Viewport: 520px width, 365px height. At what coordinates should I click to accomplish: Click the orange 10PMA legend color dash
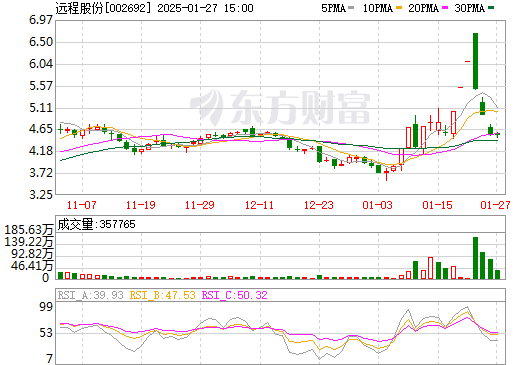pos(399,8)
